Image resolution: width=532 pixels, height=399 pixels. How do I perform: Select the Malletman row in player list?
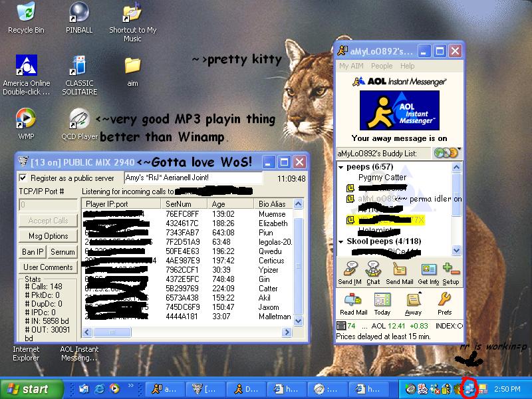coord(188,317)
